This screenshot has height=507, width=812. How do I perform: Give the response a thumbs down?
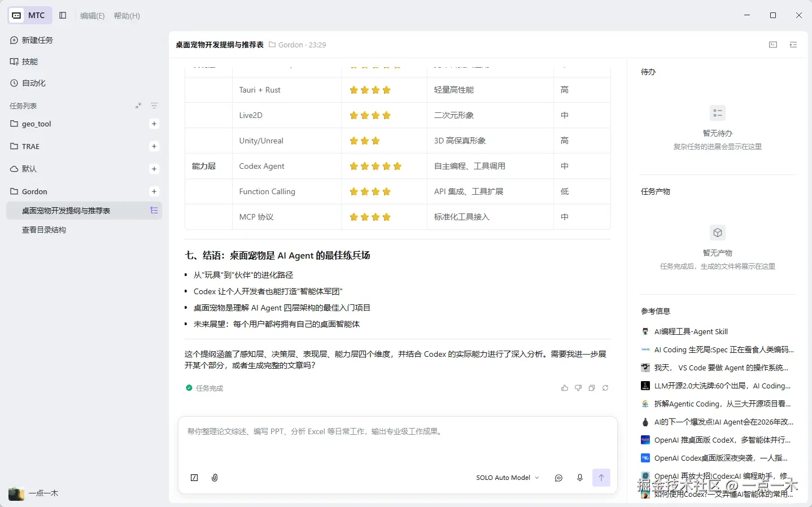pyautogui.click(x=578, y=388)
